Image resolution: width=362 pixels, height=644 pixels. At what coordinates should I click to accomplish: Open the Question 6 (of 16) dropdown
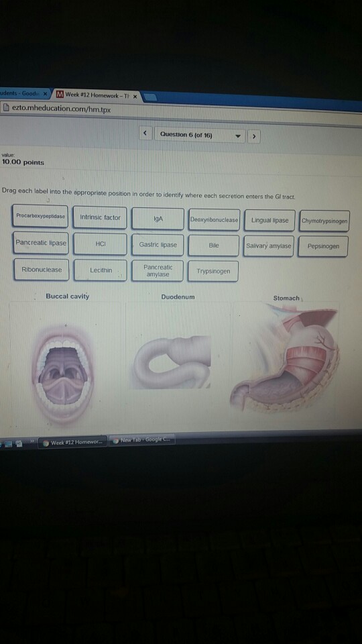coord(200,135)
